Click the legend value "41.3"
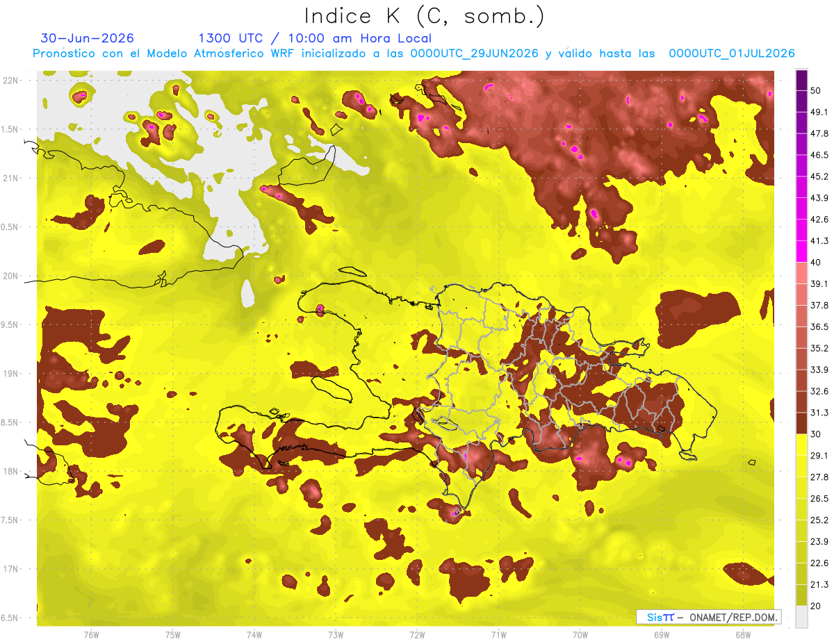Viewport: 834px width, 644px height. (819, 241)
